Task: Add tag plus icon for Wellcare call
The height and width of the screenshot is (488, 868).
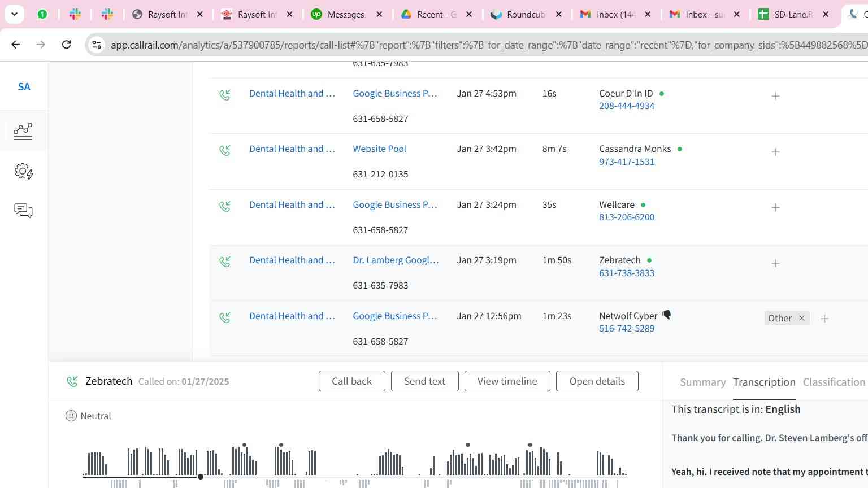Action: click(775, 207)
